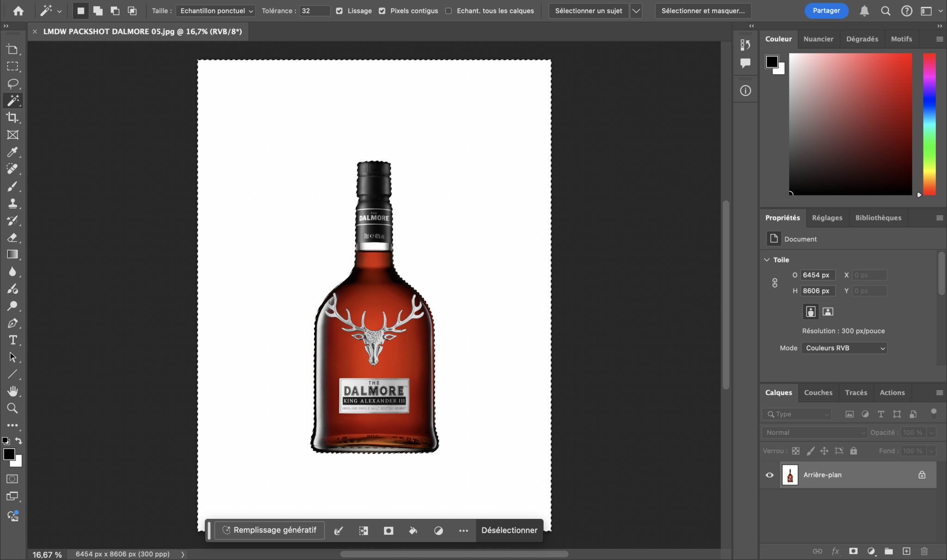The width and height of the screenshot is (947, 560).
Task: Click the invert selection icon in contextual bar
Action: (363, 530)
